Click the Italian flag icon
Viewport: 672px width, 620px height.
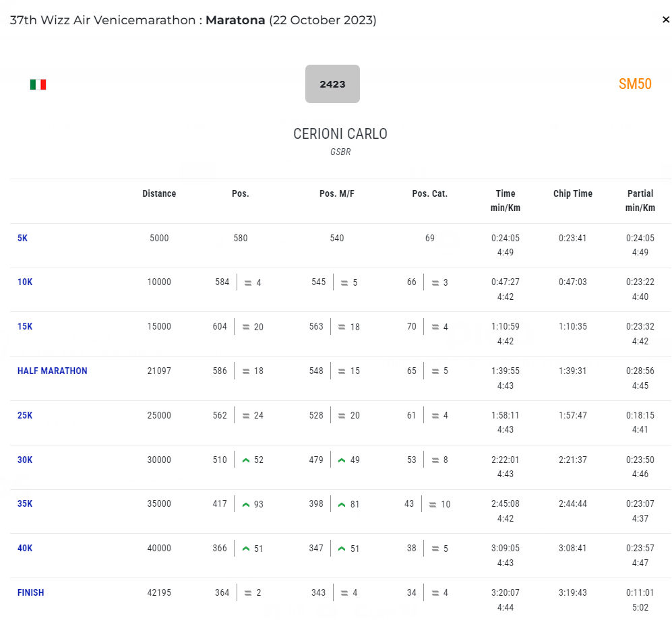click(38, 84)
